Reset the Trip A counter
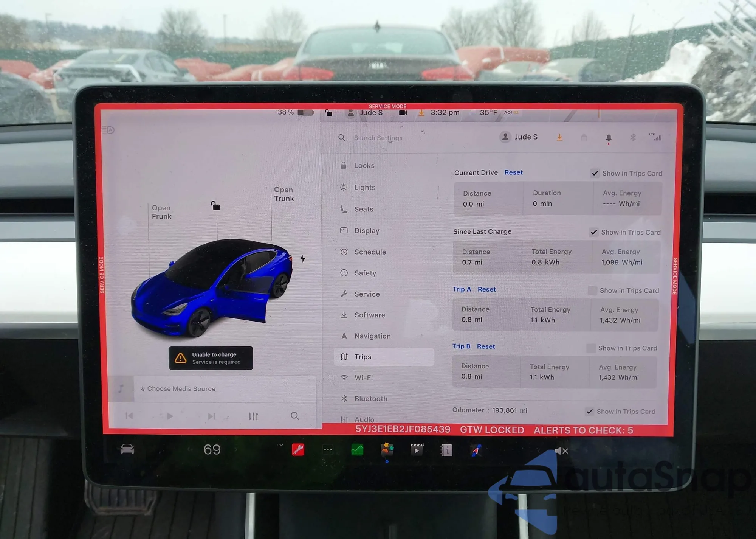This screenshot has width=756, height=539. [486, 289]
